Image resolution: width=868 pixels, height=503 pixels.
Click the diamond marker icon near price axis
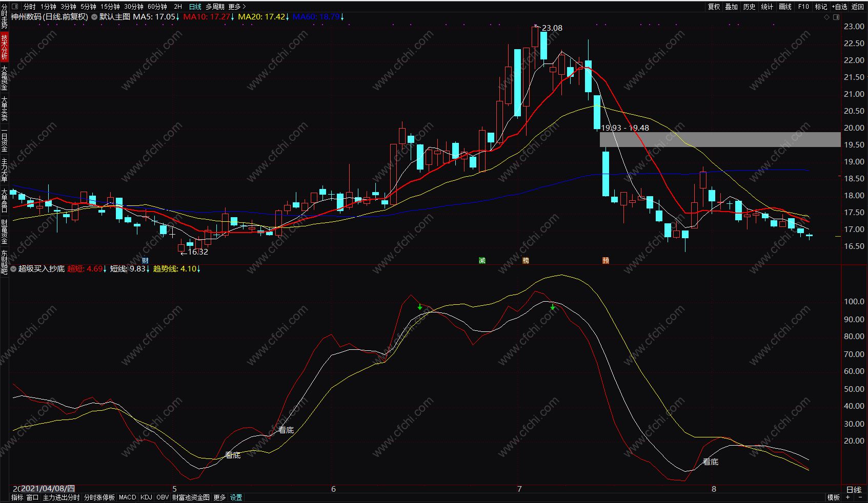[x=826, y=17]
